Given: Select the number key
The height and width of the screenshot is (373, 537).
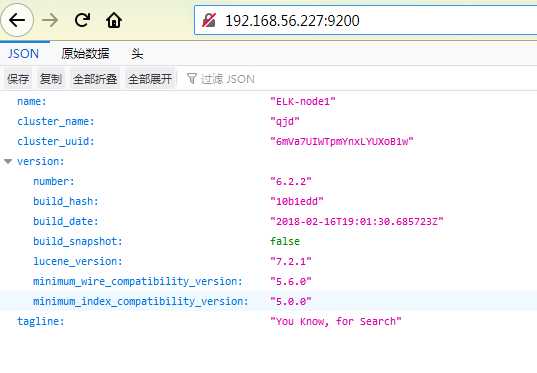Looking at the screenshot, I should pyautogui.click(x=54, y=181).
